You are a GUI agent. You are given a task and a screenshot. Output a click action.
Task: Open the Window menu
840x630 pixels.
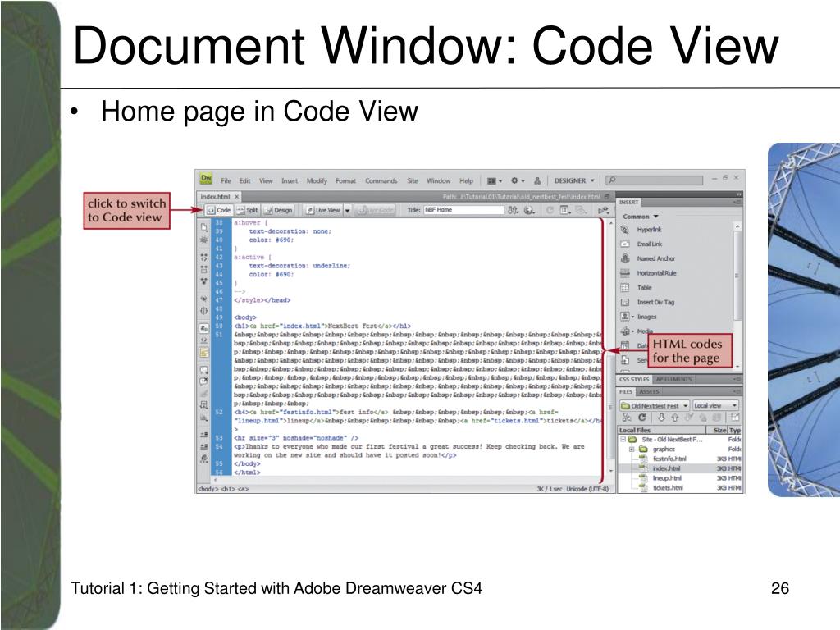(x=438, y=181)
